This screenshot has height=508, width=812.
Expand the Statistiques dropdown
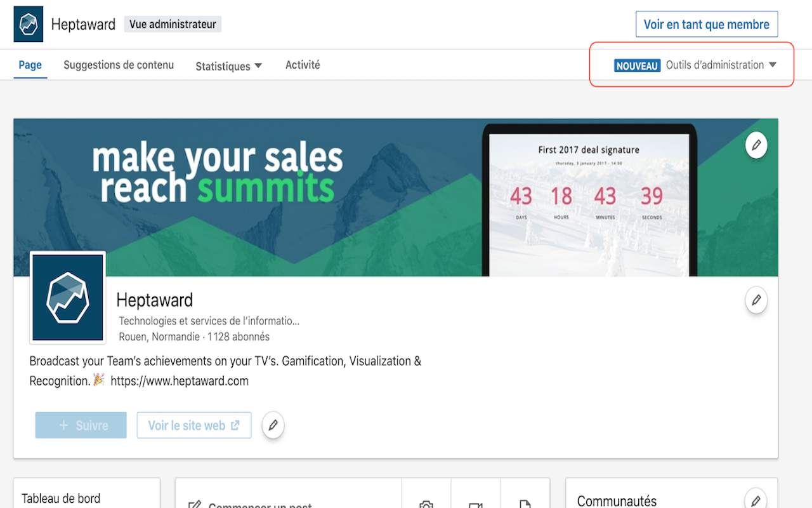pyautogui.click(x=228, y=65)
